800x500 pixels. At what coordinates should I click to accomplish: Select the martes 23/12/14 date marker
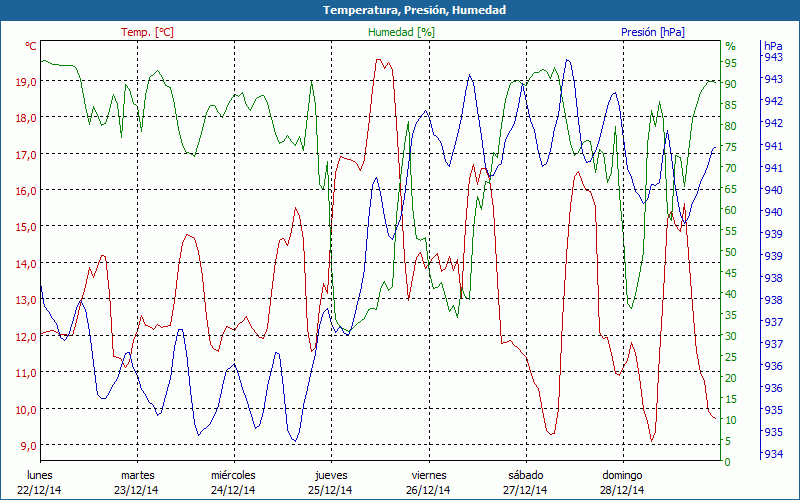[137, 482]
